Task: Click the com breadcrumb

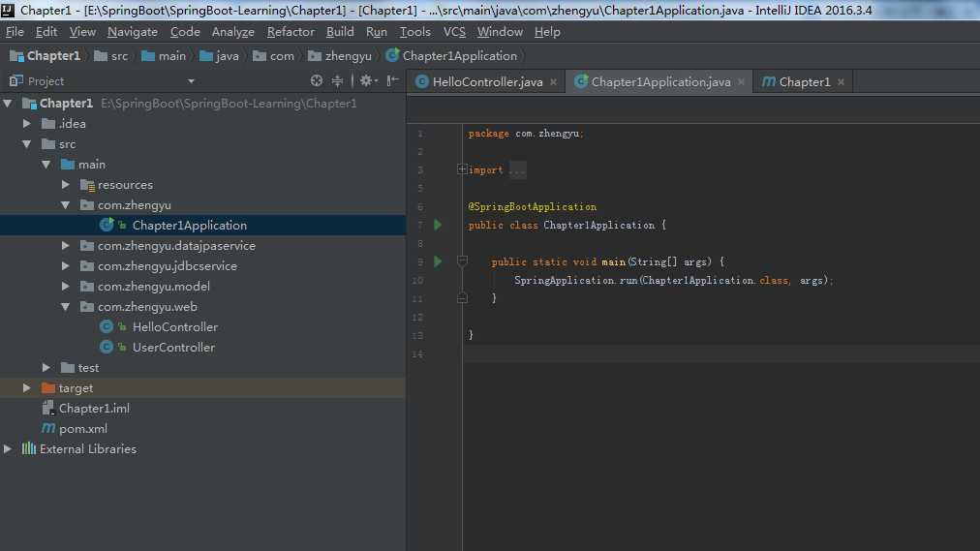Action: (274, 55)
